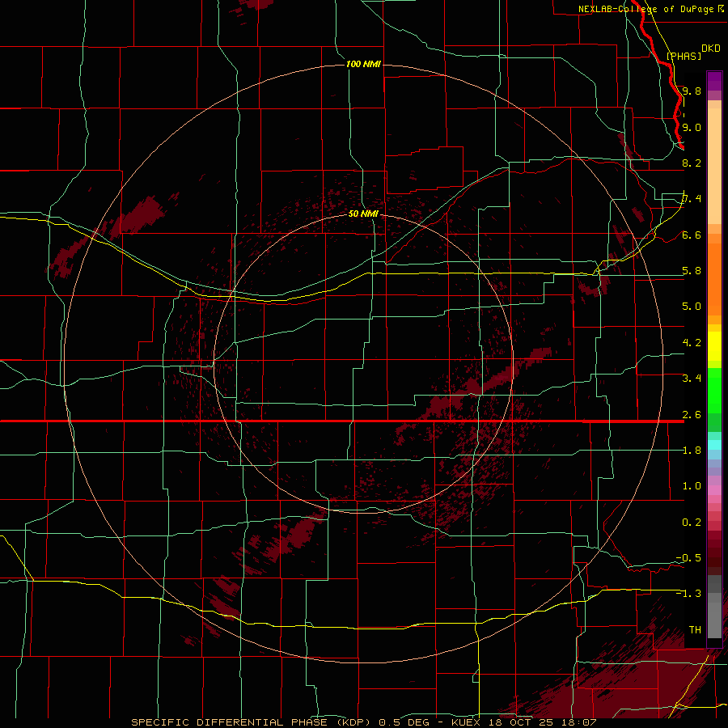The width and height of the screenshot is (728, 728).
Task: Click the 1.0 value on the scale
Action: [692, 486]
